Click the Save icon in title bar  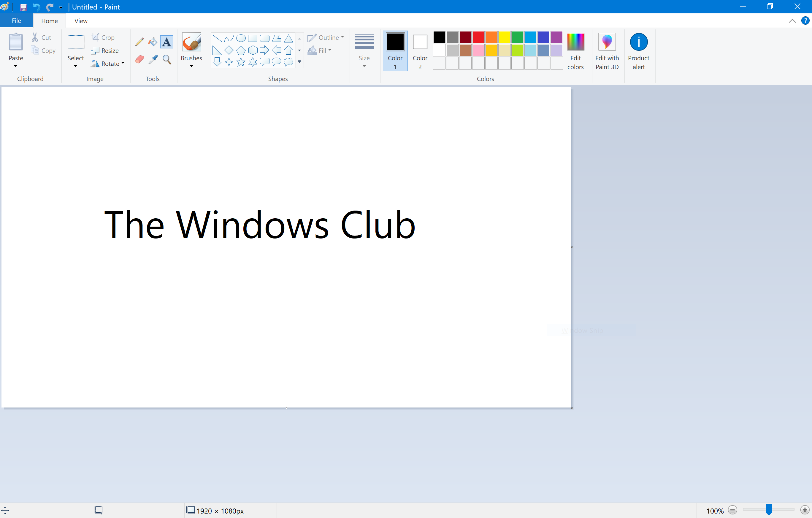23,7
